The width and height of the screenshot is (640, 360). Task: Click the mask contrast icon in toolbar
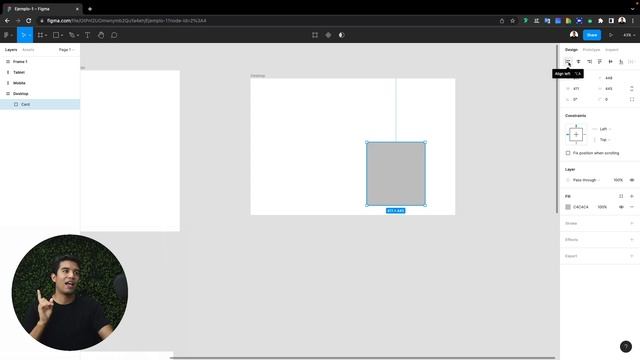pos(342,35)
